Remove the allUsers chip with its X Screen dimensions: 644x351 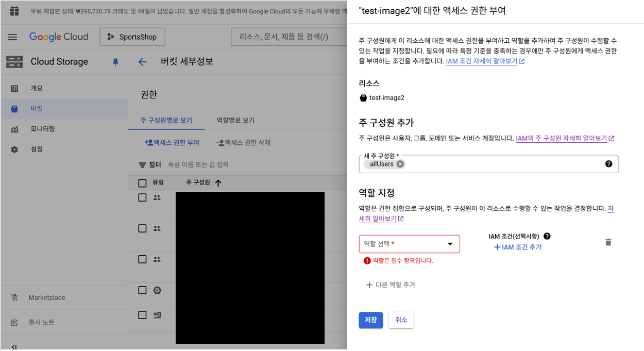pyautogui.click(x=400, y=164)
